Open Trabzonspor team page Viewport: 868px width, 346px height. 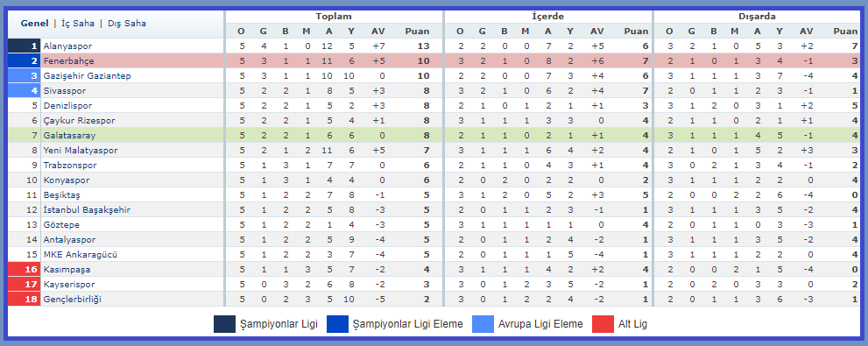pyautogui.click(x=70, y=166)
